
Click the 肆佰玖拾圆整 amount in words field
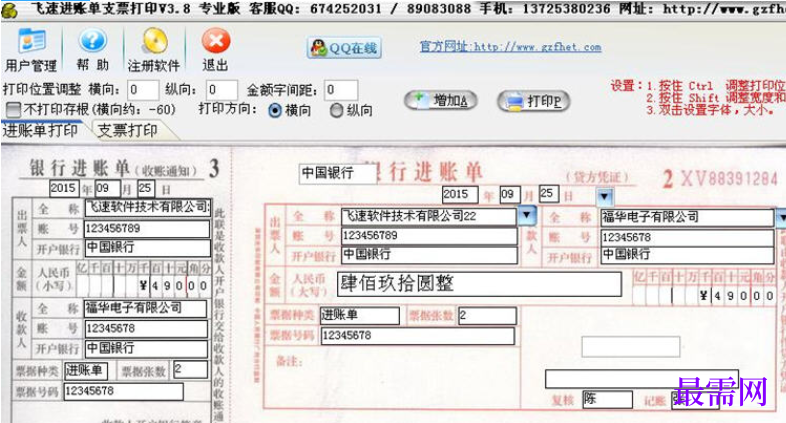(479, 284)
